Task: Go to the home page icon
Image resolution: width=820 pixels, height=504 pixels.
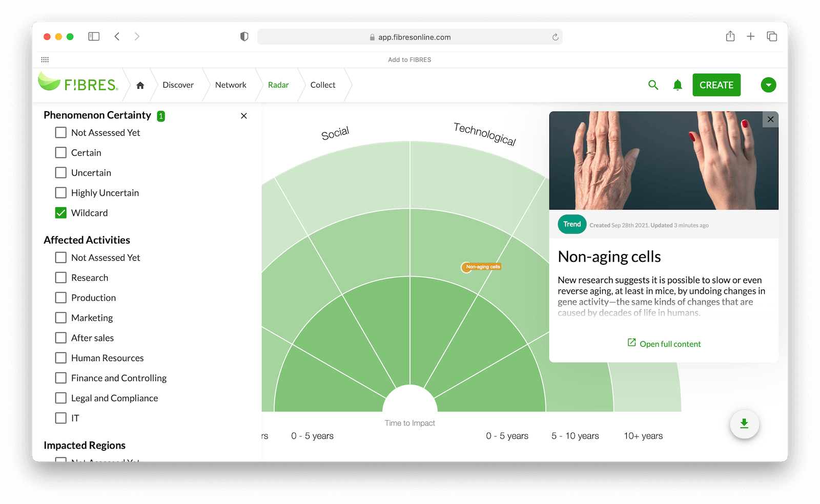Action: (x=140, y=85)
